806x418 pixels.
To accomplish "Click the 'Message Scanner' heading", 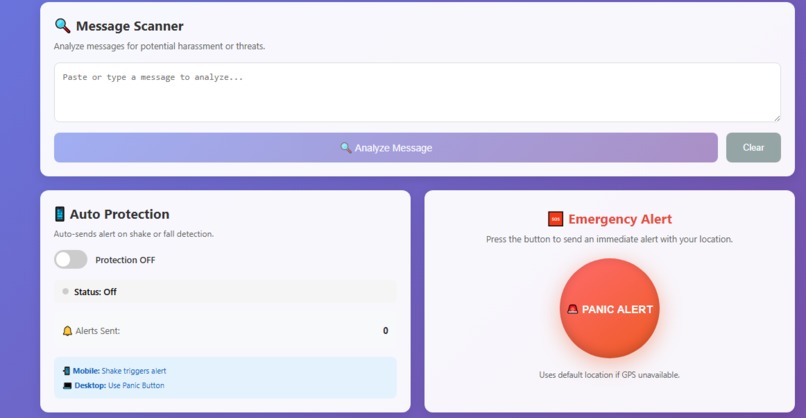I will (130, 26).
